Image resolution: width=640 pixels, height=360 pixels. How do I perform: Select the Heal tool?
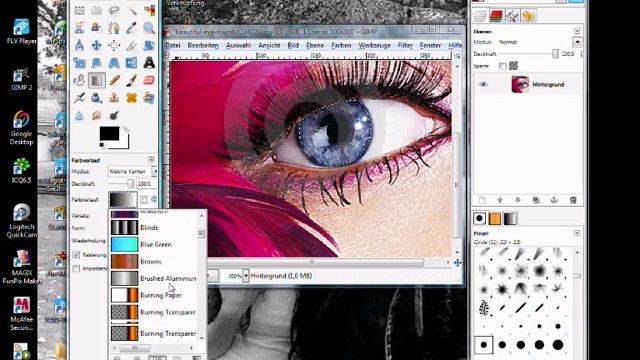[131, 98]
